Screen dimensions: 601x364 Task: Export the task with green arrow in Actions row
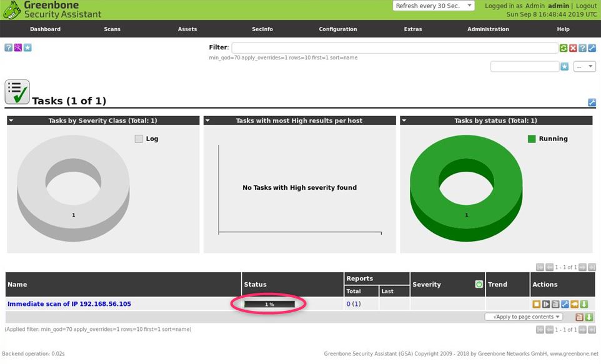584,304
